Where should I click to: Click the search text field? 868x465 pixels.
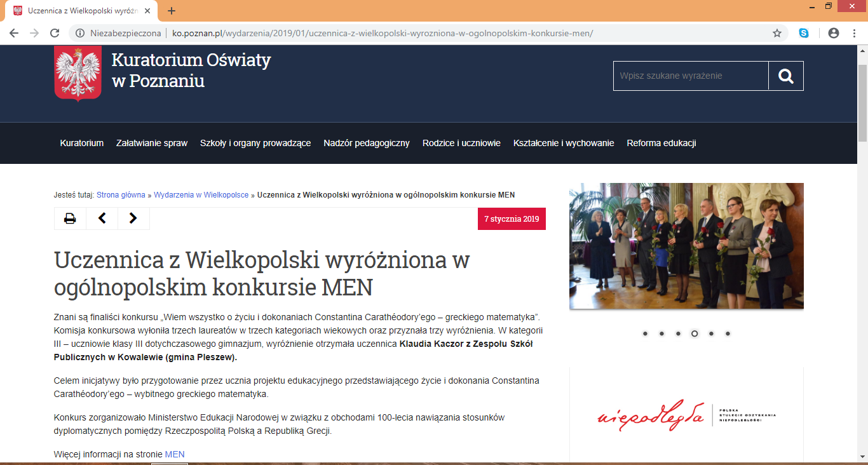[x=691, y=76]
